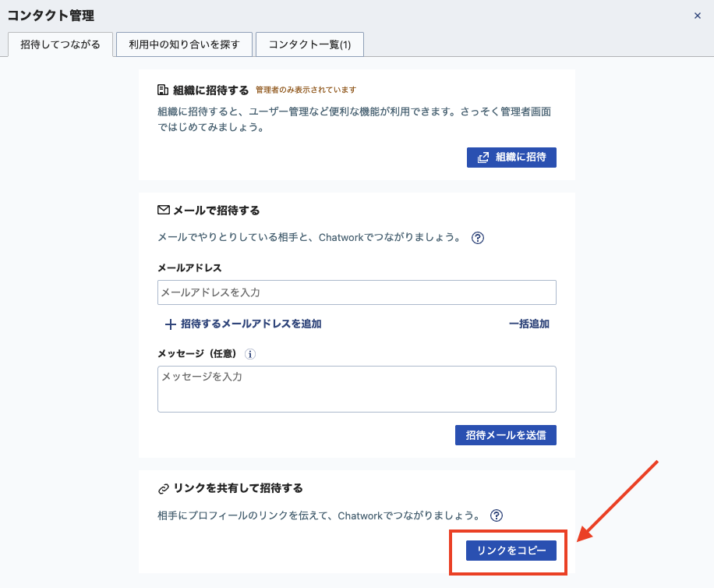Open the コンタクト一覧(1) tab

(309, 44)
